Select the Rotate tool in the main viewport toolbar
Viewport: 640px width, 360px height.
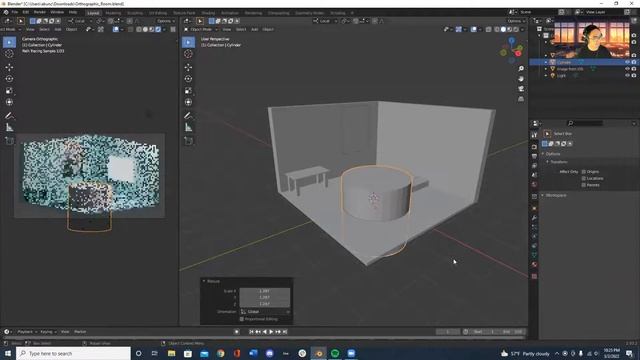(188, 79)
